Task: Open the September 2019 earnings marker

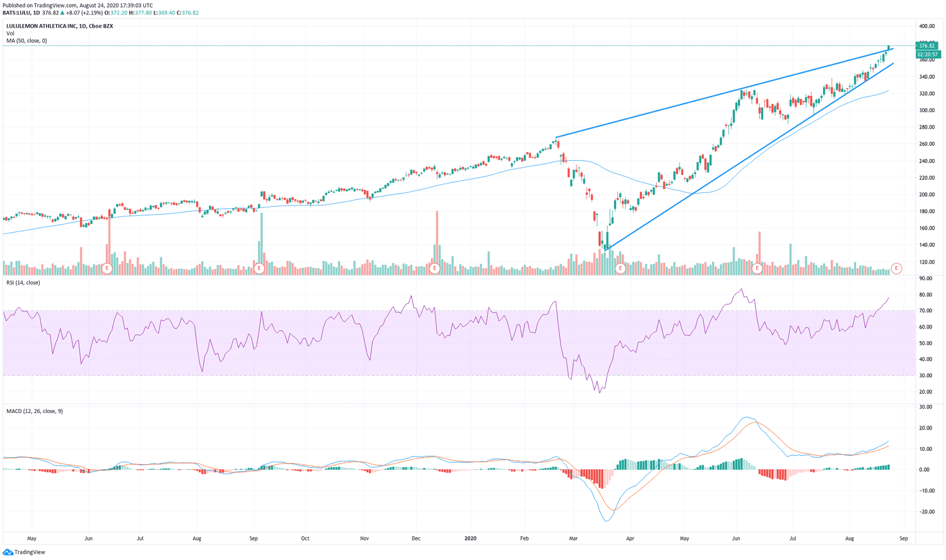Action: pos(259,269)
